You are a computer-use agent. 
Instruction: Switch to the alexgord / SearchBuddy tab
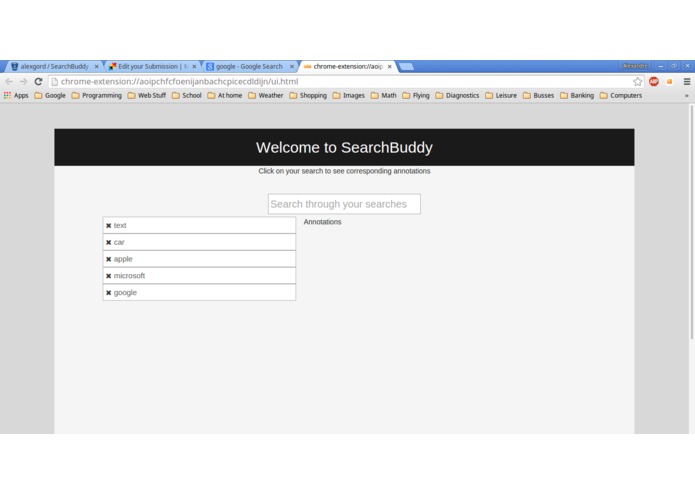tap(52, 66)
